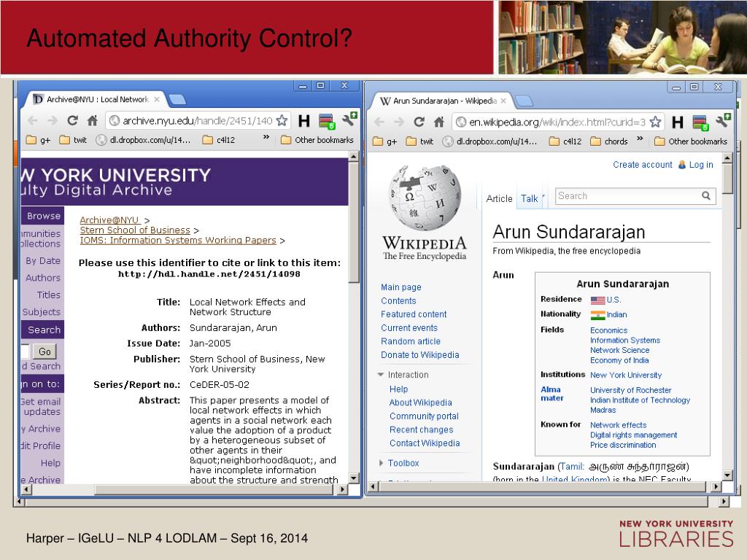
Task: Open Tamil language link in article
Action: pos(572,466)
